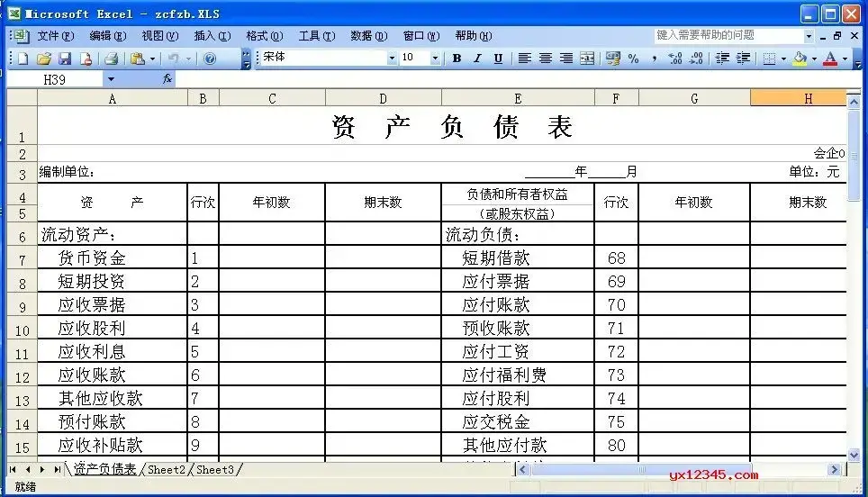
Task: Center cell text horizontally
Action: coord(546,59)
